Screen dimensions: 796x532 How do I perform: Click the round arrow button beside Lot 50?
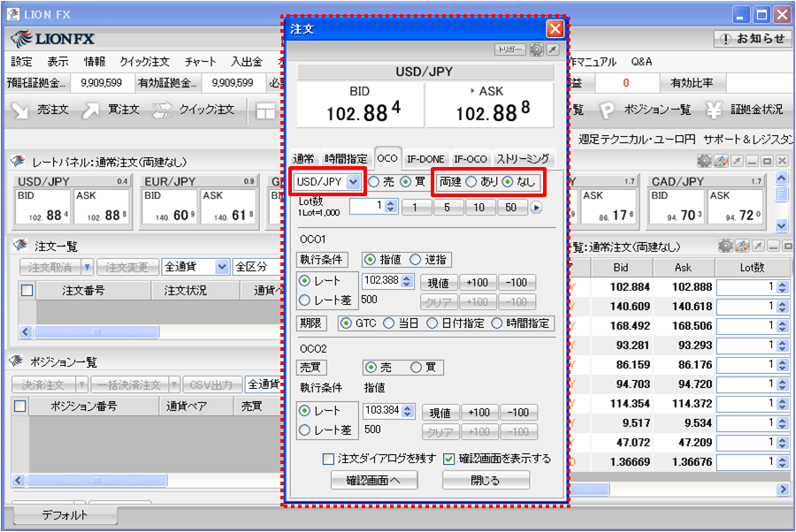point(536,208)
